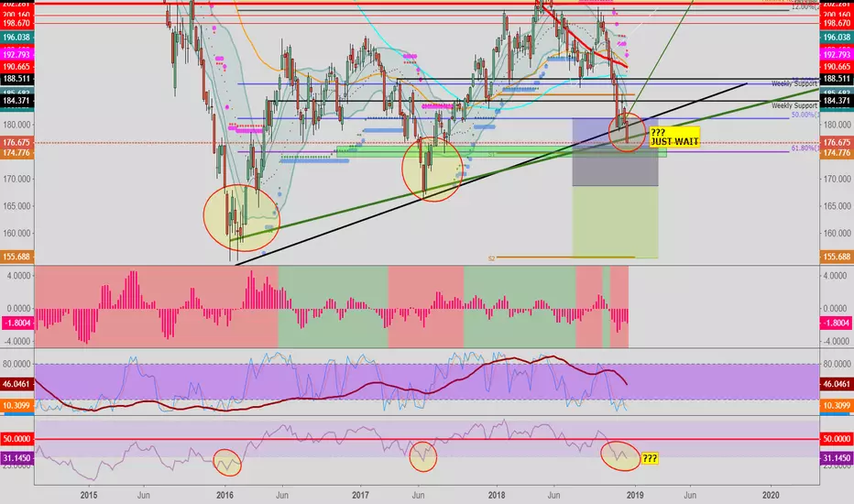The image size is (854, 504).
Task: Select red ellipse around late-2018 candles
Action: click(x=627, y=132)
